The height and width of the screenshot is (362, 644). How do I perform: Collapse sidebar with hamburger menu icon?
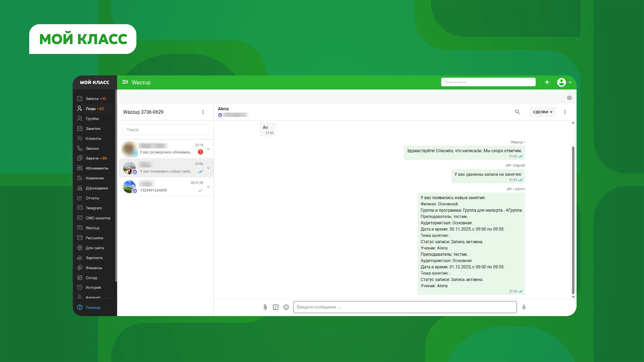coord(125,82)
